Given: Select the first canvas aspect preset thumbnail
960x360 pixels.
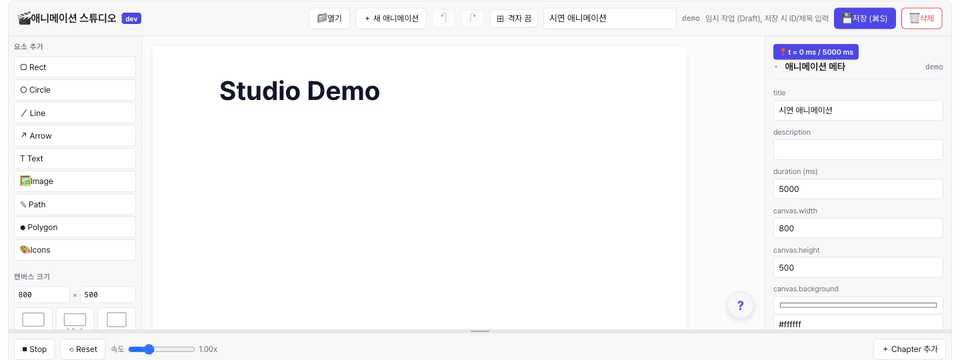Looking at the screenshot, I should click(x=33, y=319).
